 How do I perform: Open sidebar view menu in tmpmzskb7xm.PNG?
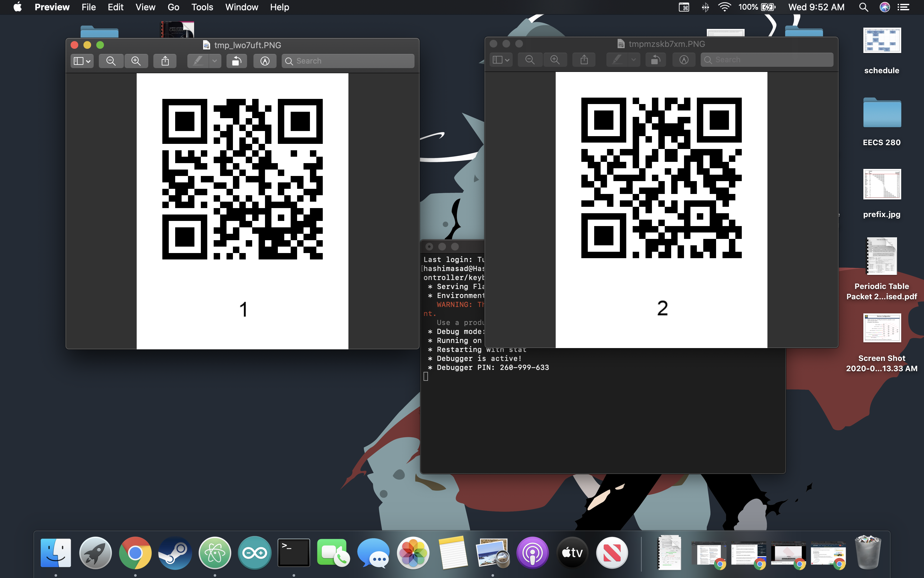point(501,60)
